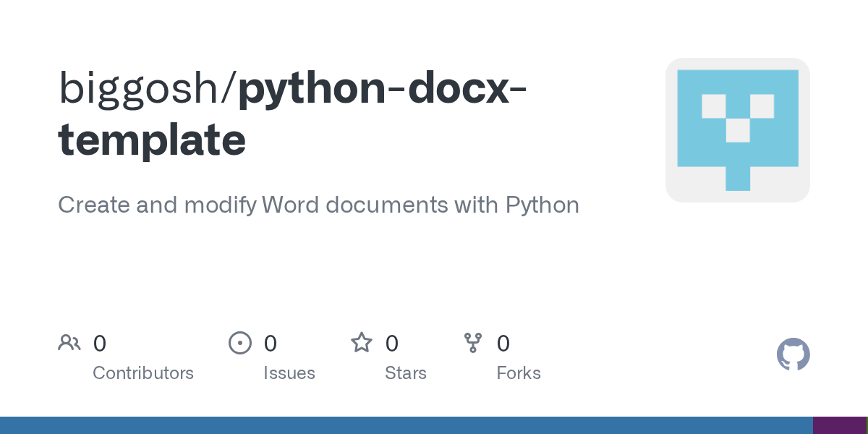
Task: Open the biggosh blue identicon avatar
Action: pos(738,130)
